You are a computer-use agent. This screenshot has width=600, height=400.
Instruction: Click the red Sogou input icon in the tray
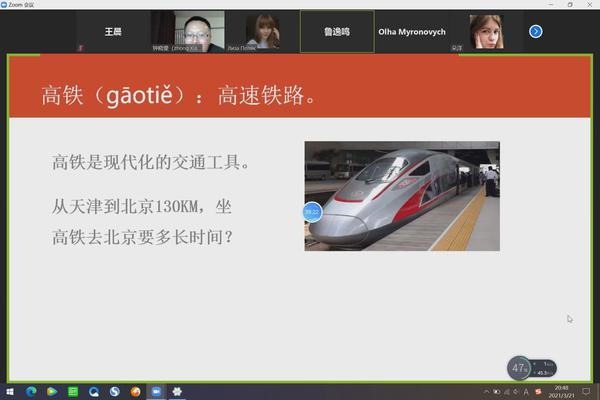pyautogui.click(x=539, y=392)
